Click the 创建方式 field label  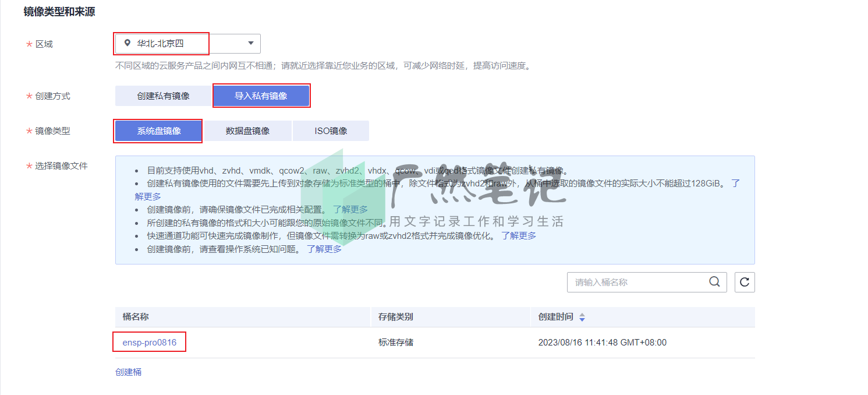pos(52,96)
